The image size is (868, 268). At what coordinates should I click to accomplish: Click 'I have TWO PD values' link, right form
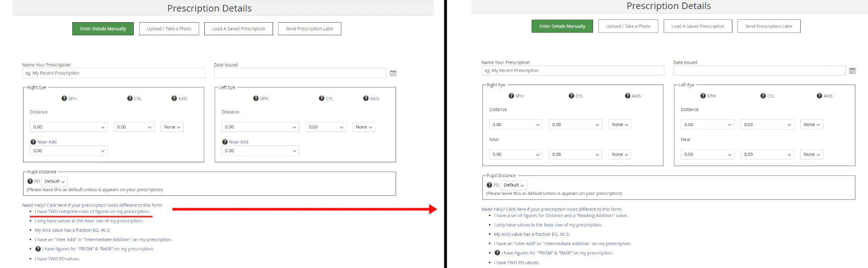[517, 263]
